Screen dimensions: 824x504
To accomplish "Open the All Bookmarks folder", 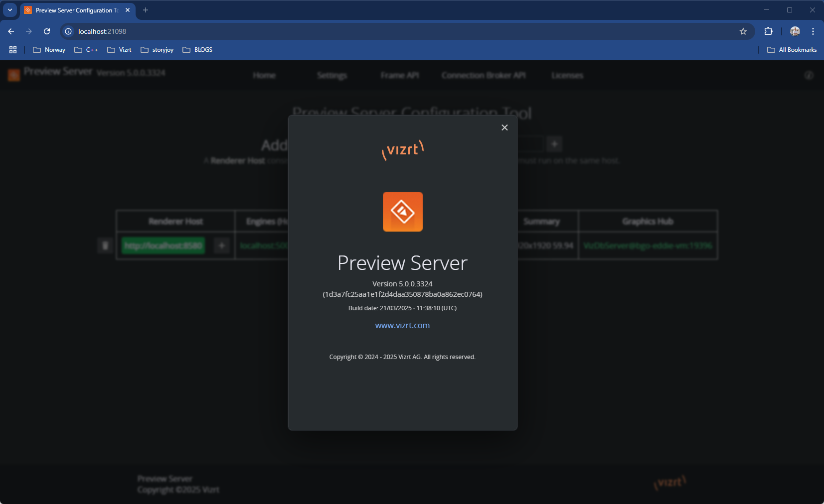I will [792, 50].
